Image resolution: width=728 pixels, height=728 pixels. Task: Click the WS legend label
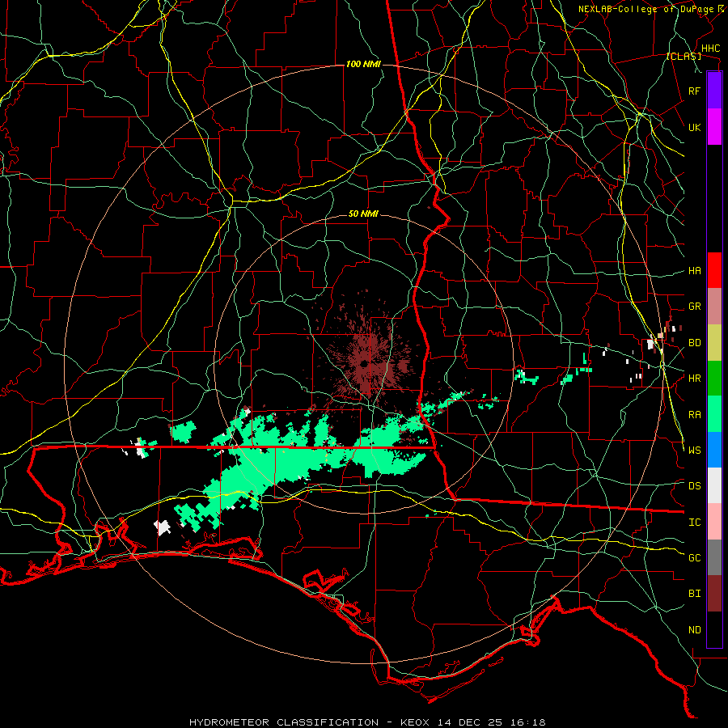pyautogui.click(x=694, y=451)
